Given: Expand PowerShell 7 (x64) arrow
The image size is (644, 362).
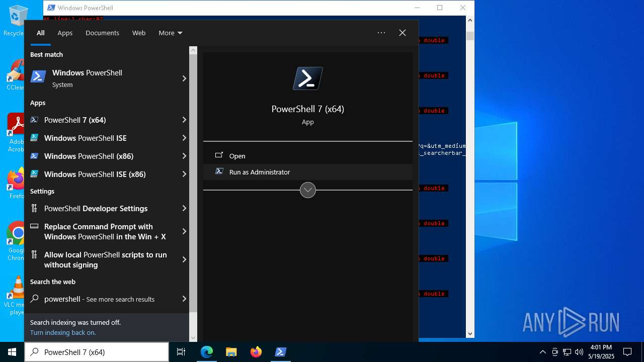Looking at the screenshot, I should pyautogui.click(x=184, y=120).
